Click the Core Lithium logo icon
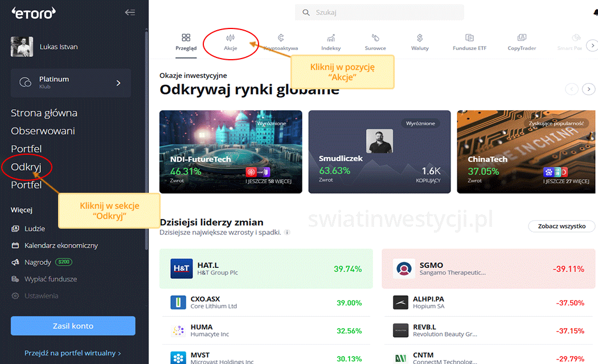This screenshot has width=598, height=364. (178, 303)
